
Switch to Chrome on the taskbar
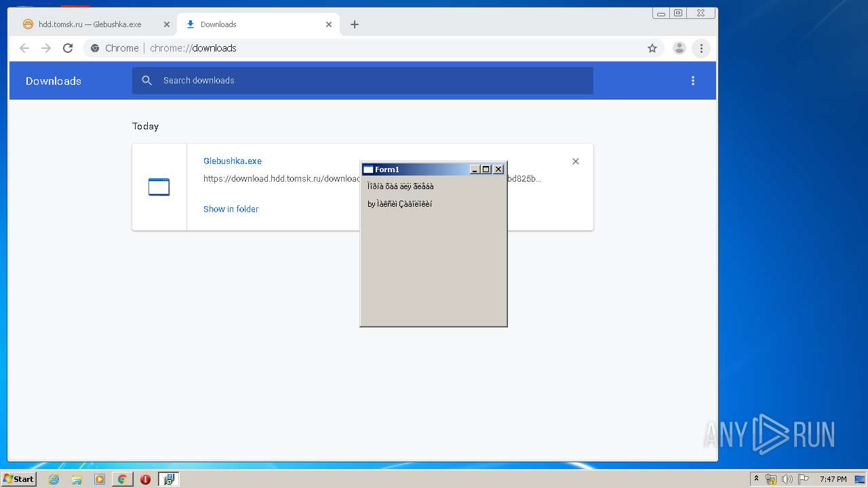coord(122,479)
